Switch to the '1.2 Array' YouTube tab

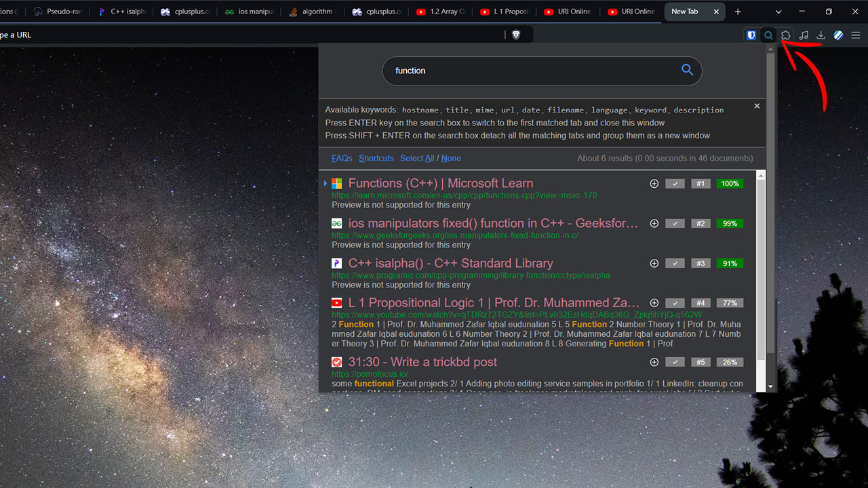click(441, 12)
